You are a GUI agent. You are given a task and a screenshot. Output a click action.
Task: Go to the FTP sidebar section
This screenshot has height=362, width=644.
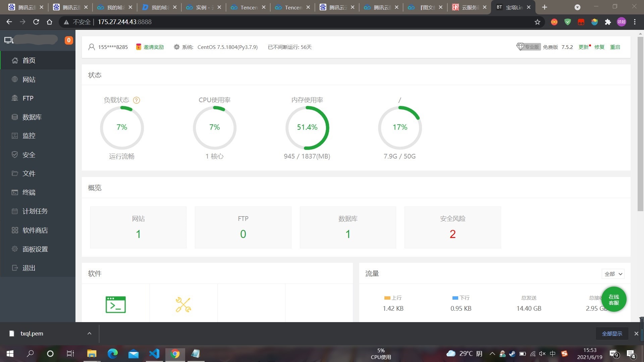(38, 98)
